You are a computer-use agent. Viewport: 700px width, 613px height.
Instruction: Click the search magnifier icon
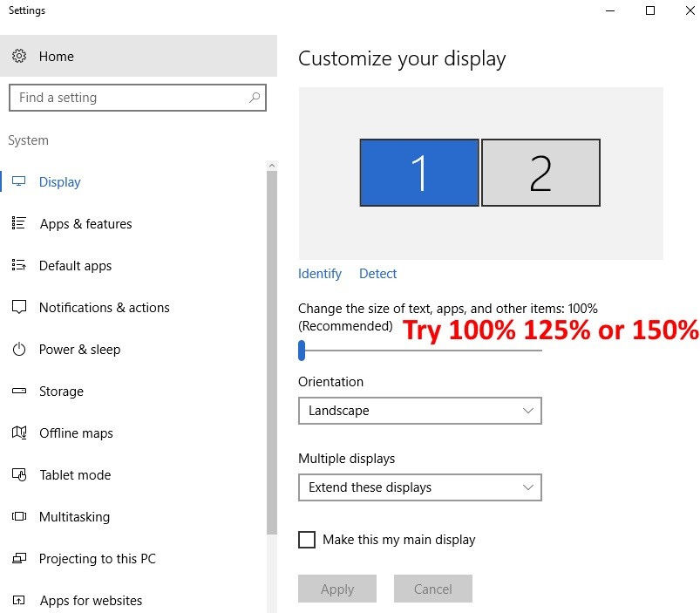click(x=255, y=98)
